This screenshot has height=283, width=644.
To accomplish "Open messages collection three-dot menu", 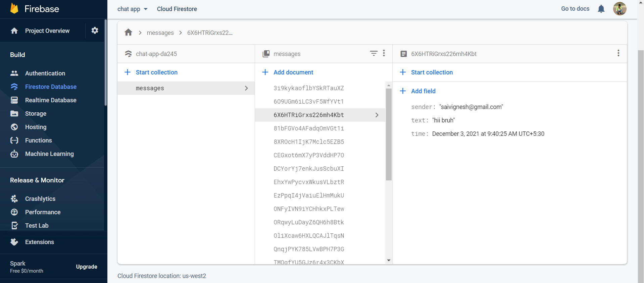I will click(384, 53).
